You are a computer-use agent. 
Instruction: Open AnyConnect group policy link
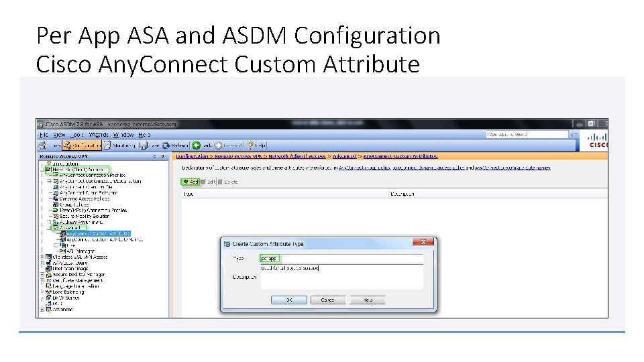(365, 168)
